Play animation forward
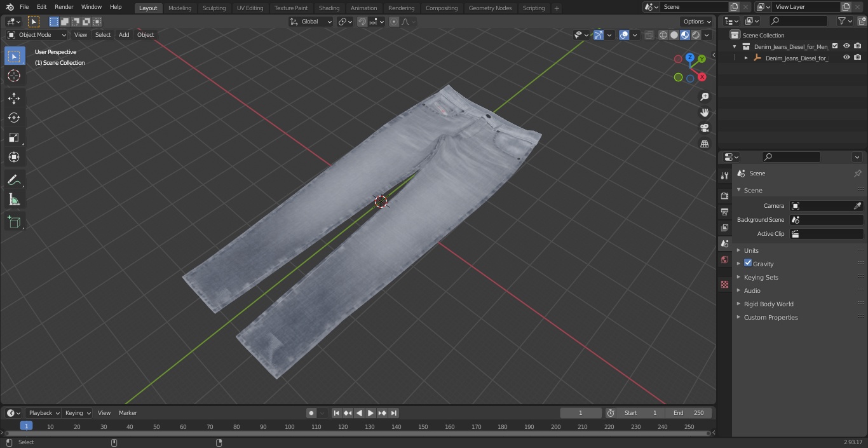868x448 pixels. [x=370, y=413]
